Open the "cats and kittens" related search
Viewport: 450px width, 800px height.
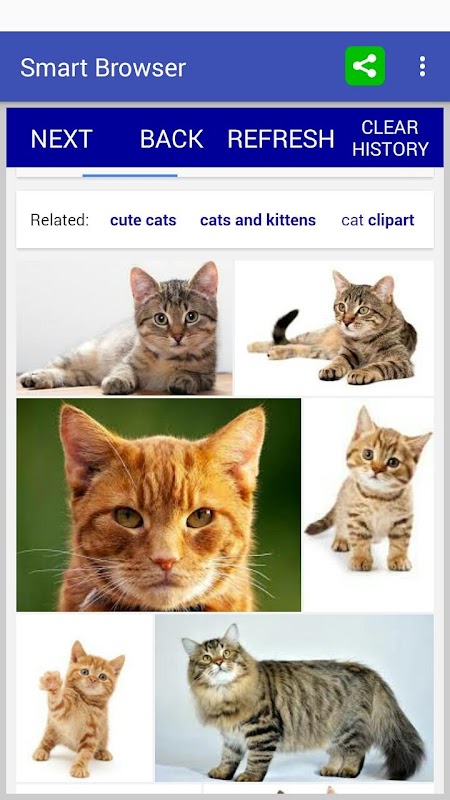(258, 220)
